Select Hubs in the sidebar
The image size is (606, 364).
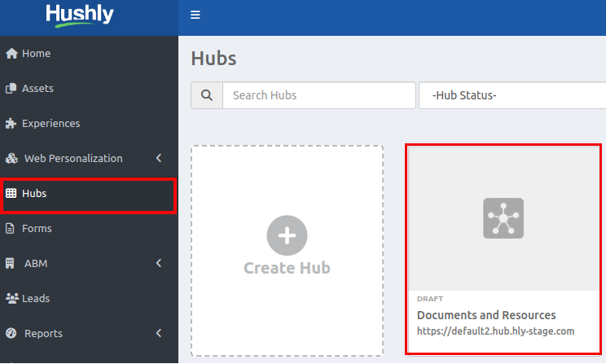tap(89, 195)
